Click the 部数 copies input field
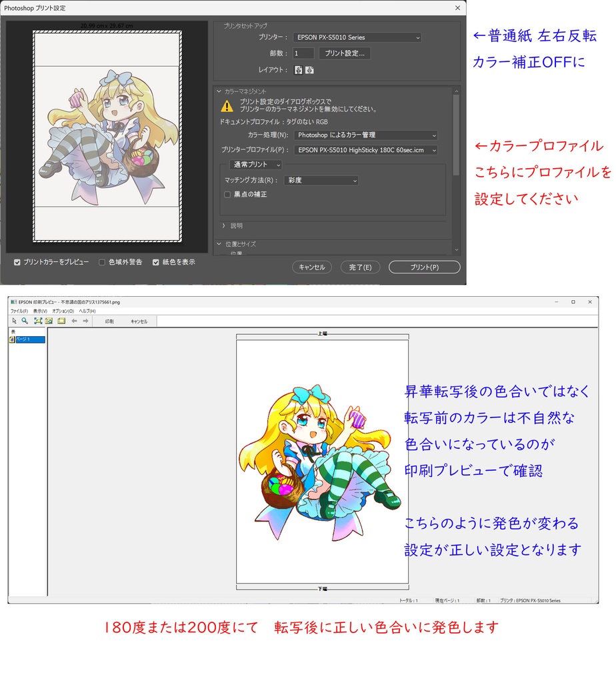This screenshot has width=616, height=683. point(303,53)
